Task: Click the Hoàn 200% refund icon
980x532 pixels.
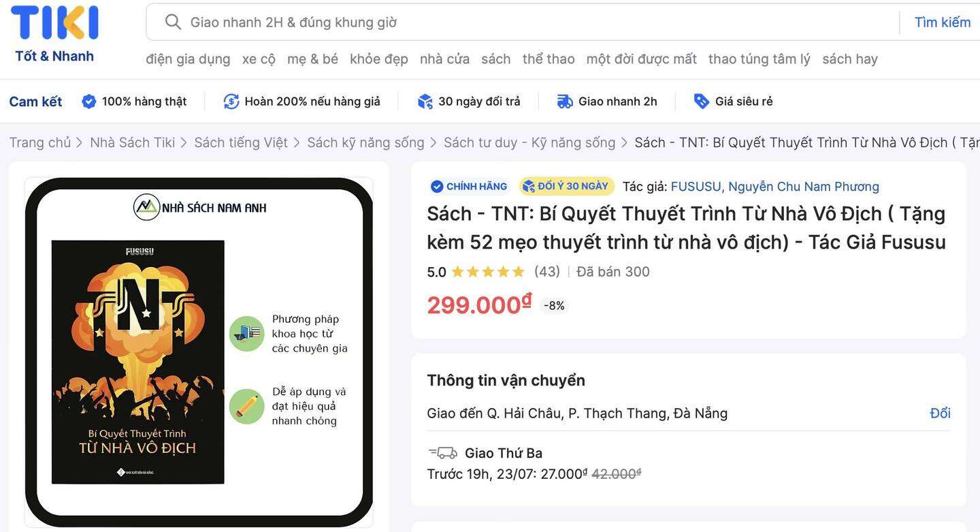Action: pos(231,101)
